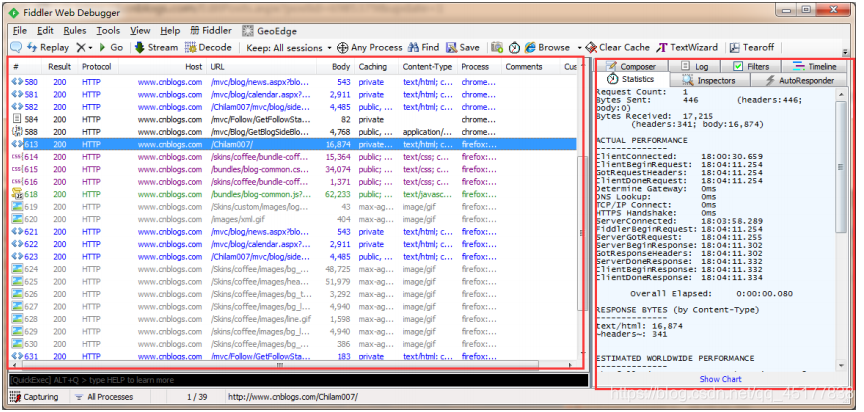Select session 614 CSS bundle-coff row
This screenshot has width=864, height=412.
point(293,157)
